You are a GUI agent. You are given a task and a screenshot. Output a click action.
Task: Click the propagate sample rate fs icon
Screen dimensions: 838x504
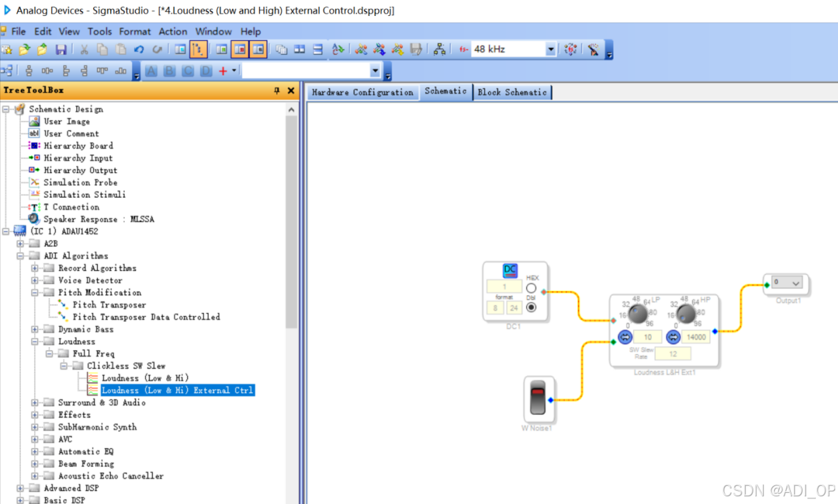570,49
